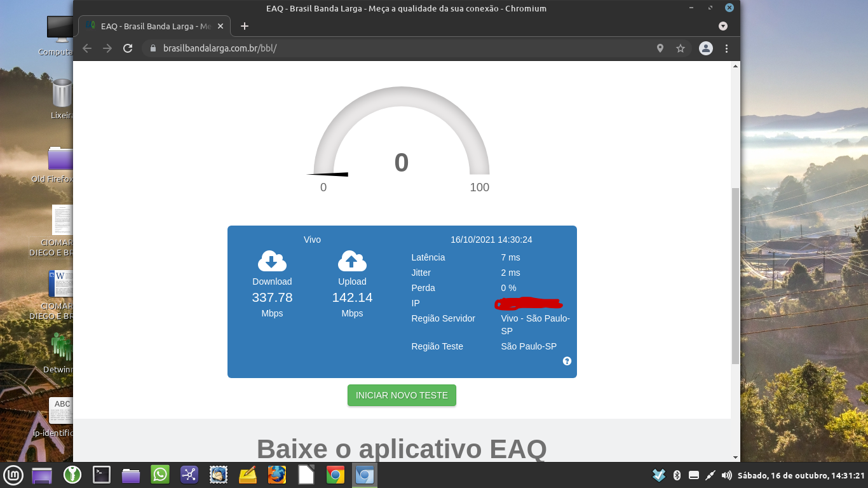Open the calendar clock Sábado, 16 de outubro
Screen dimensions: 868x488
(x=801, y=475)
